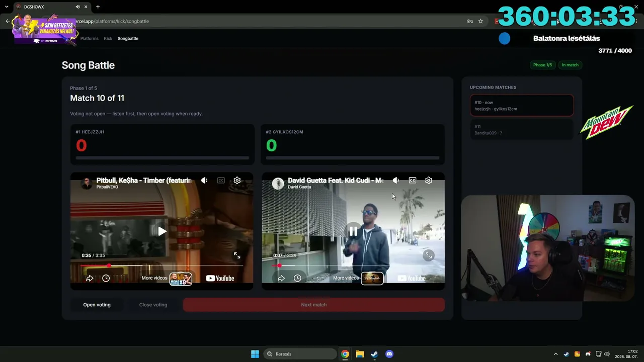Mute the DGSHOWX tab audio
The image size is (644, 362).
coord(77,7)
